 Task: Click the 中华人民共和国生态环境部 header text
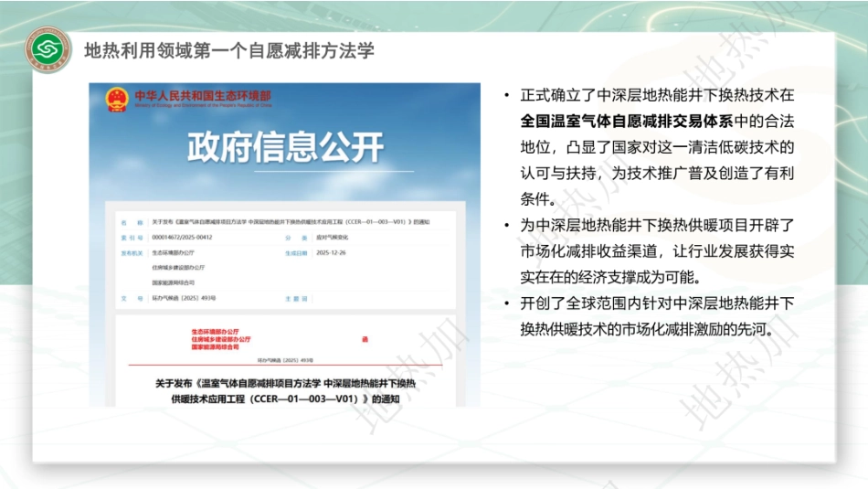tap(203, 96)
